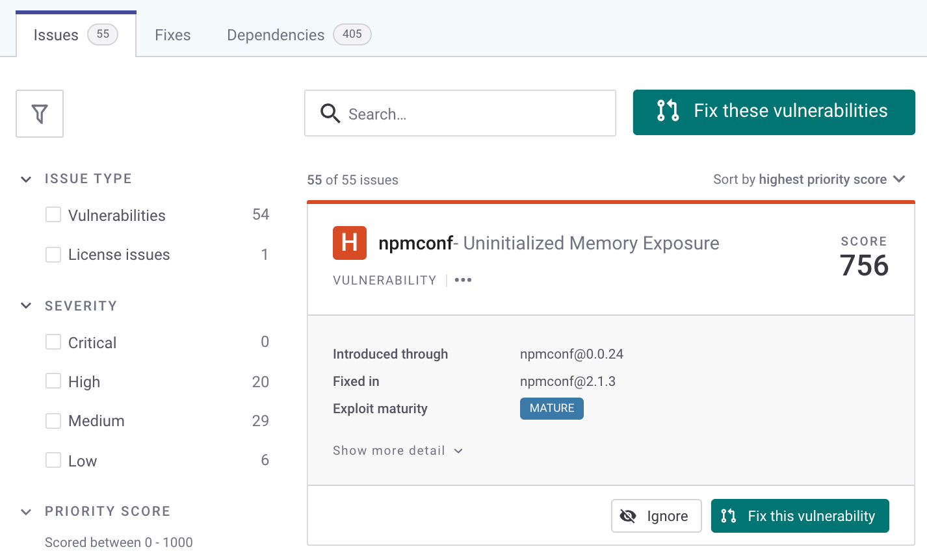Collapse the SEVERITY filter section

25,305
